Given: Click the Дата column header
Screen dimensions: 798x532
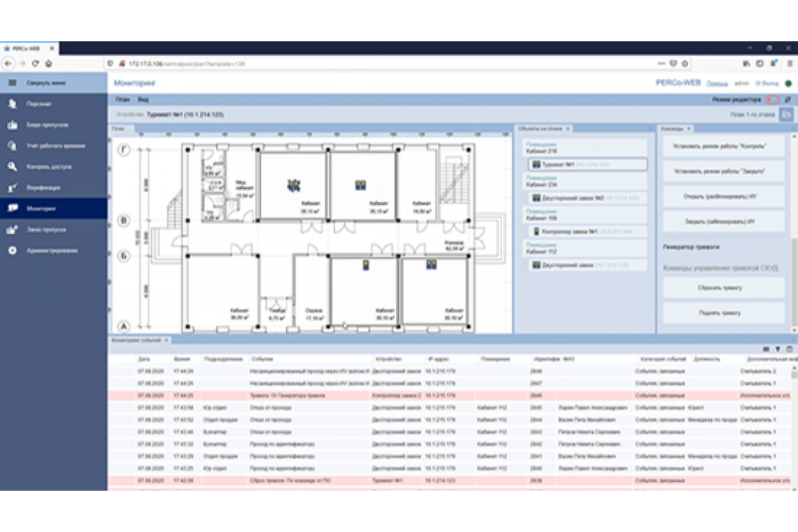Looking at the screenshot, I should 144,358.
